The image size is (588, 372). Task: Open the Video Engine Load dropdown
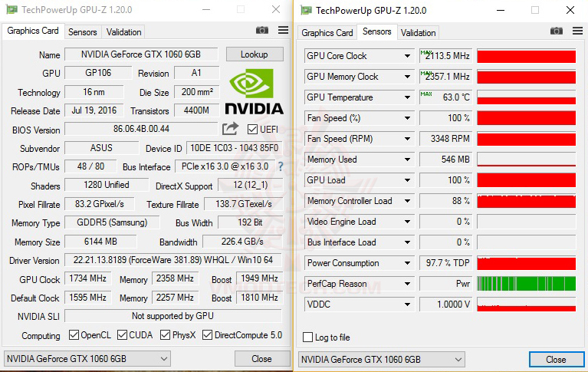pyautogui.click(x=407, y=222)
